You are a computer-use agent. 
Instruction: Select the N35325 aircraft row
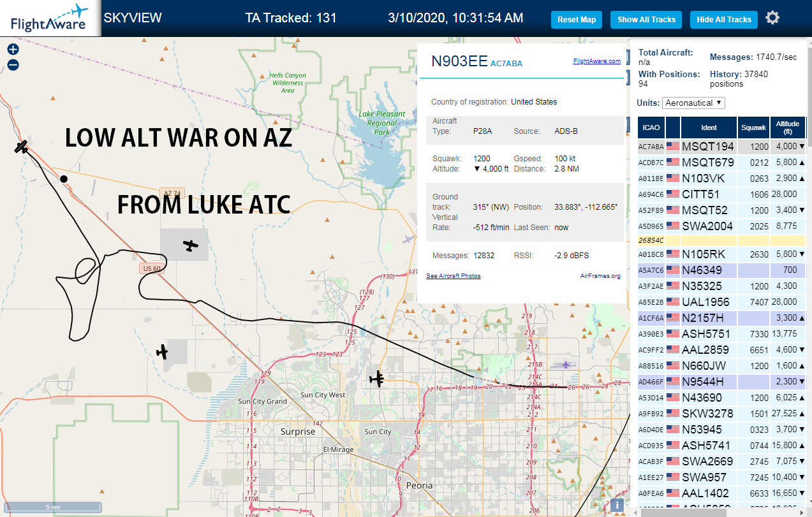pos(721,286)
